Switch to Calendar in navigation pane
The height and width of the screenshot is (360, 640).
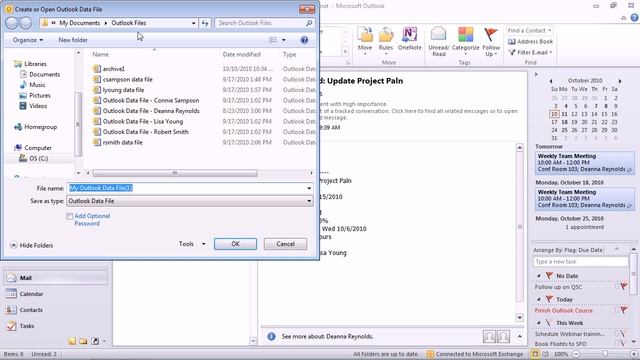coord(56,293)
